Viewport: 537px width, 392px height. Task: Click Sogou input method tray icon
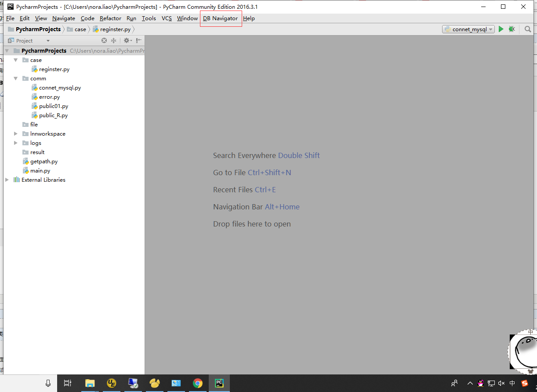click(x=525, y=383)
